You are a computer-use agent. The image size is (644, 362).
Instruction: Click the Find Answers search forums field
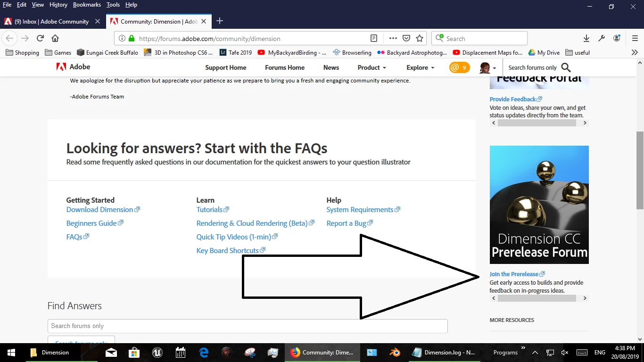[x=248, y=326]
